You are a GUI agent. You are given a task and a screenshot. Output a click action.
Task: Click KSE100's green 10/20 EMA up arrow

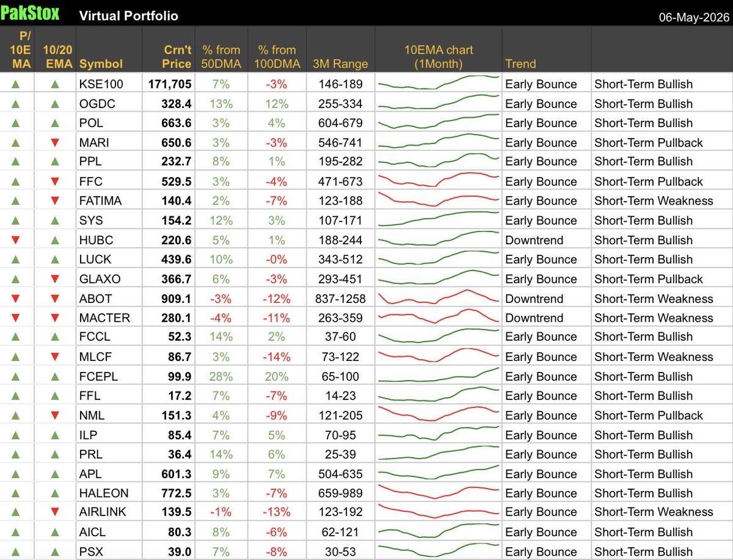[x=54, y=84]
